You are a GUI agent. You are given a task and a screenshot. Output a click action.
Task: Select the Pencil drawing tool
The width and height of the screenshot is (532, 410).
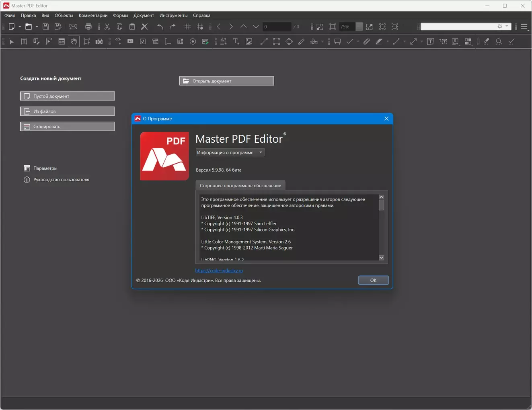(x=301, y=41)
